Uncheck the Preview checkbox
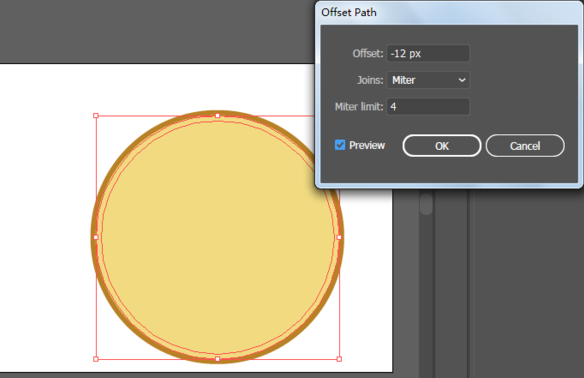Image resolution: width=584 pixels, height=378 pixels. (340, 145)
